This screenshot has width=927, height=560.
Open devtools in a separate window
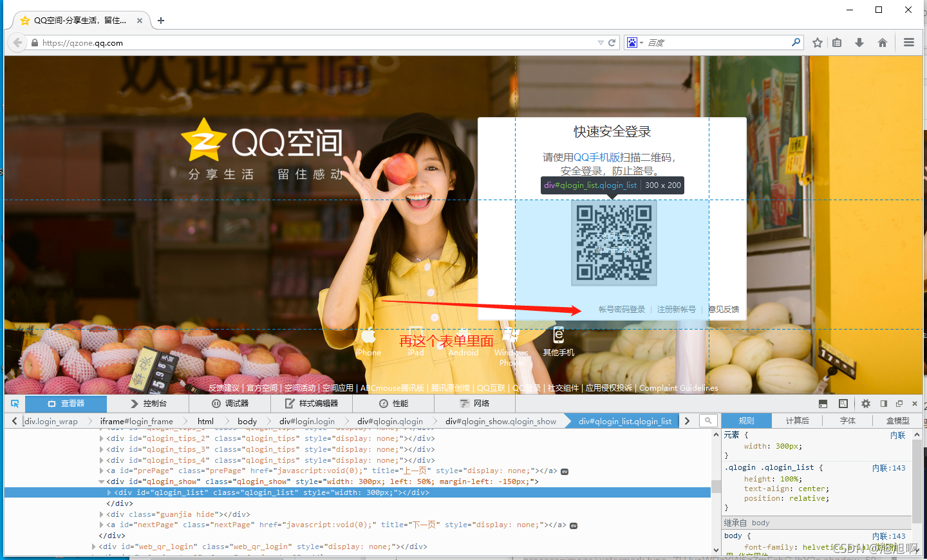click(899, 404)
